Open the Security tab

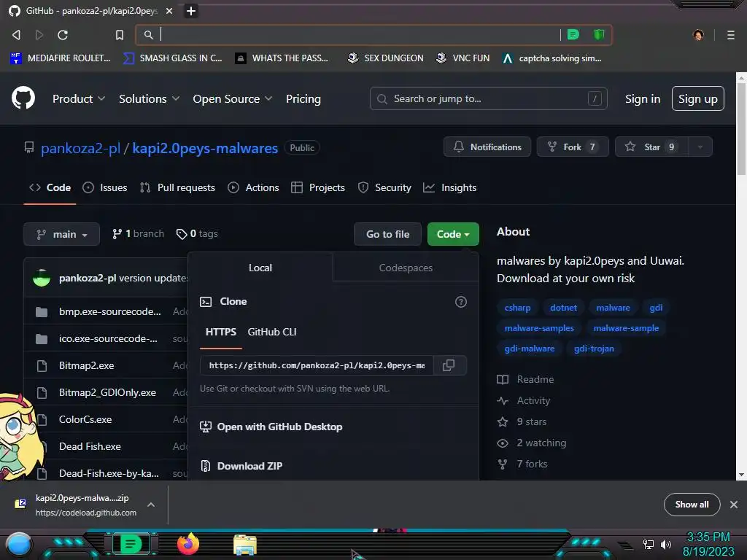384,187
